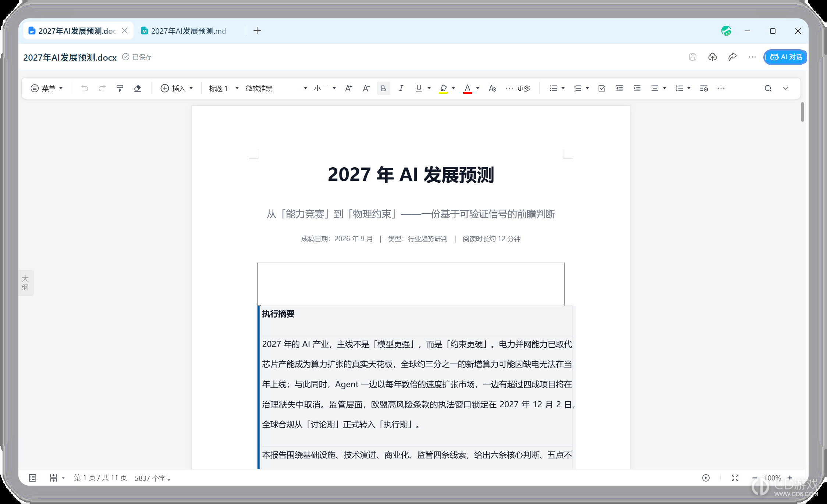The width and height of the screenshot is (827, 504).
Task: Open the search icon in toolbar
Action: point(768,88)
